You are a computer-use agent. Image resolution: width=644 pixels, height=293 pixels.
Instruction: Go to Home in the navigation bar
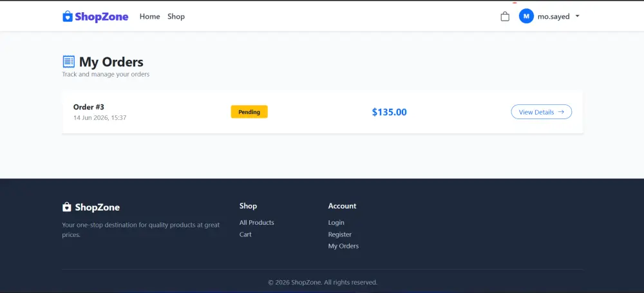(149, 17)
